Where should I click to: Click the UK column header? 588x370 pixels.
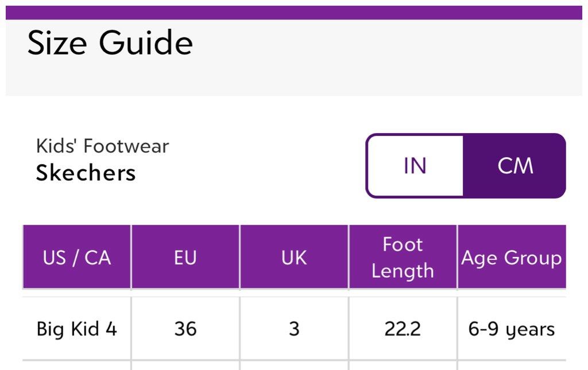(x=294, y=257)
